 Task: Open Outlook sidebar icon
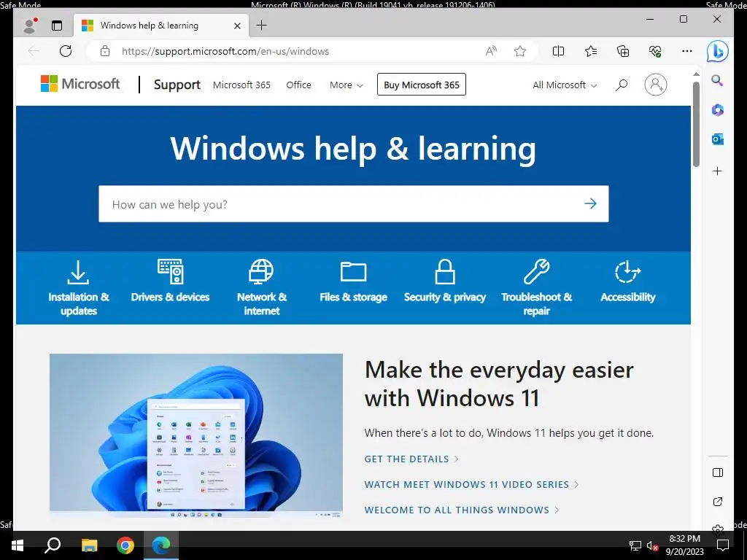[718, 139]
